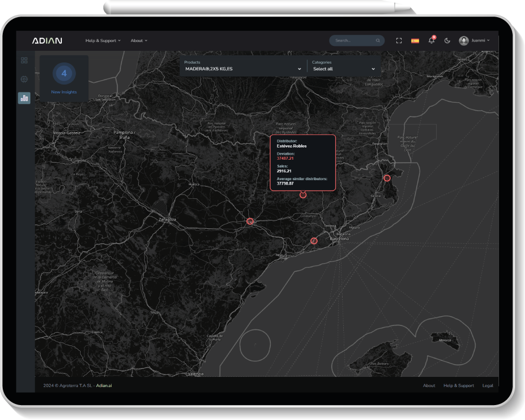This screenshot has width=525, height=420.
Task: Select the bar chart sidebar icon
Action: point(24,98)
